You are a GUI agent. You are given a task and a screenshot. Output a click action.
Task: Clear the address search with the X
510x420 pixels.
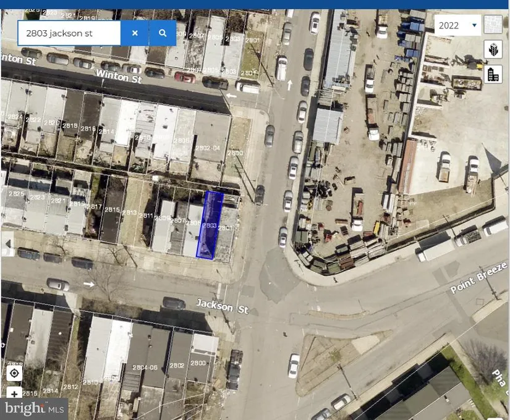(135, 33)
